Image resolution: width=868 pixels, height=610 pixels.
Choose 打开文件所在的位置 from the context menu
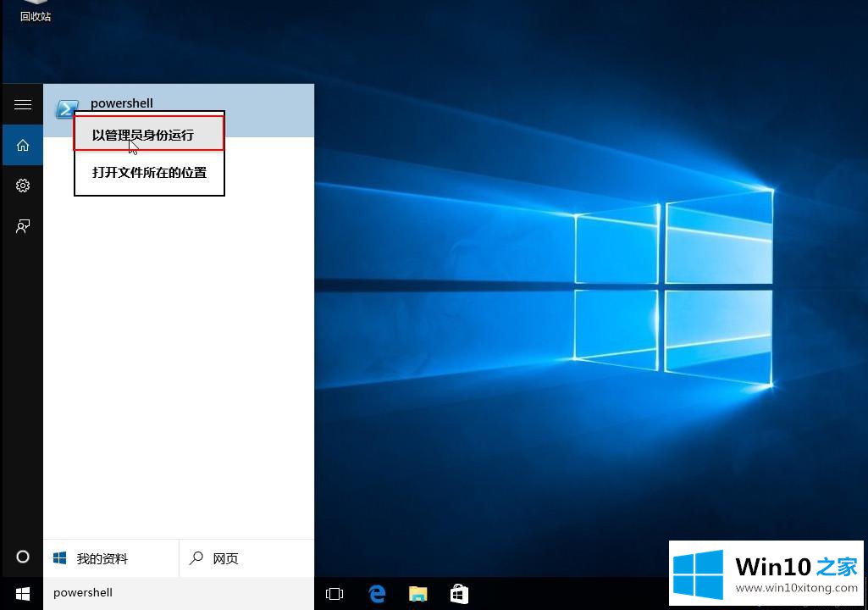tap(149, 173)
